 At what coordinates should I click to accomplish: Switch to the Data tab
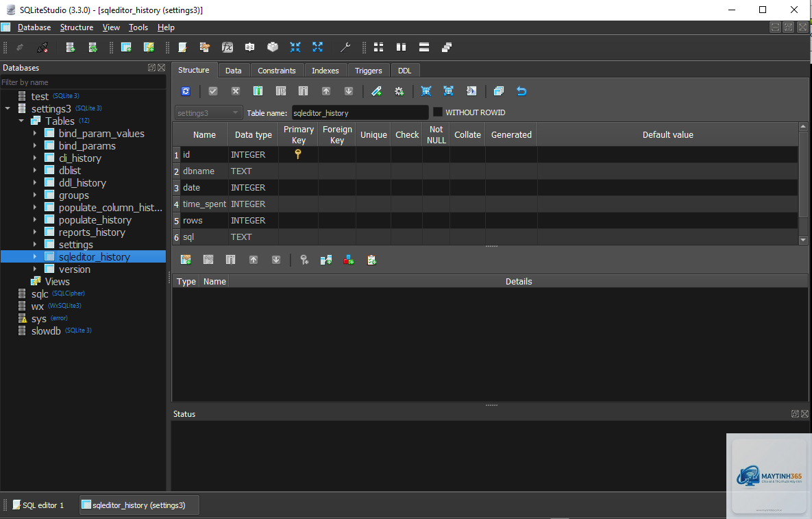pos(233,71)
